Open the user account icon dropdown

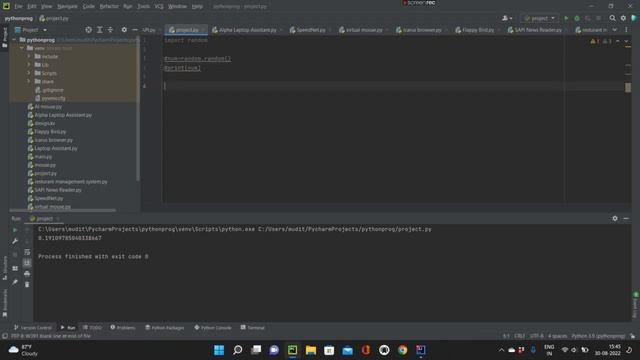[507, 18]
